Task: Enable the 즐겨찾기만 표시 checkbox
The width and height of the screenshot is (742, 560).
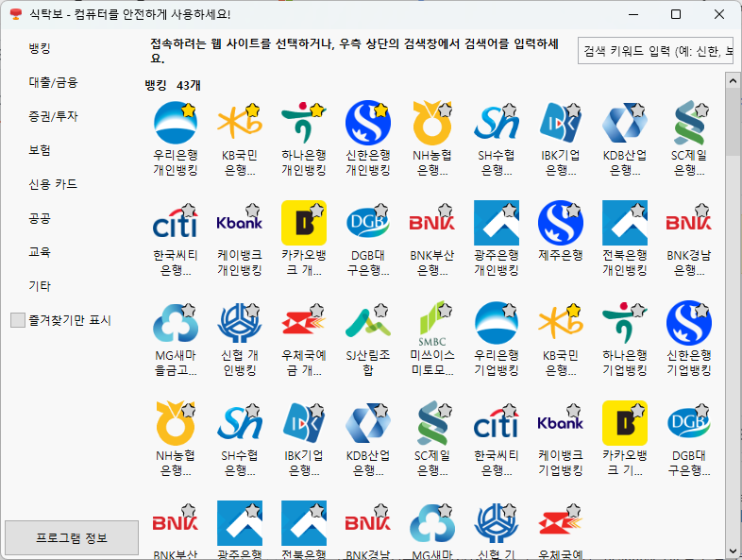Action: pyautogui.click(x=18, y=320)
